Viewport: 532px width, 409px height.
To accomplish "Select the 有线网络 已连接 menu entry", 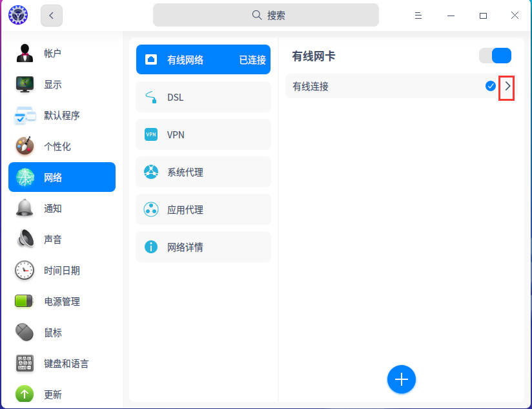I will (x=203, y=59).
